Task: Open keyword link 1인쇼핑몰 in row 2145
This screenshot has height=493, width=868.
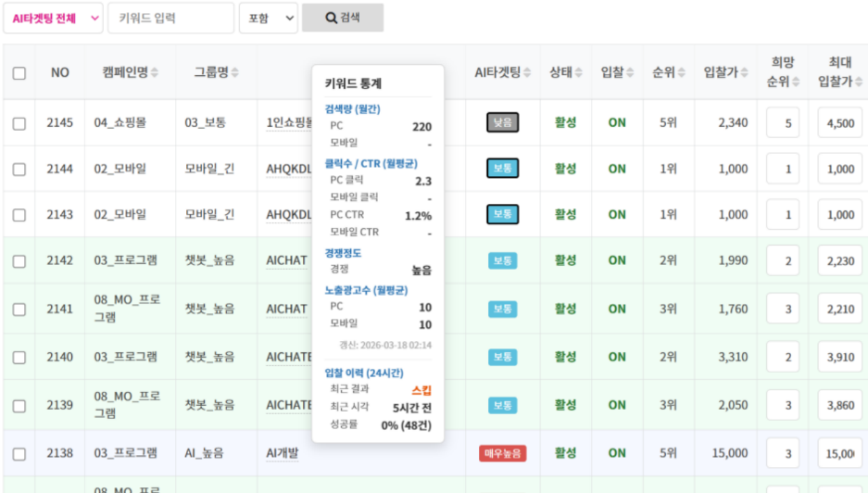Action: (289, 122)
